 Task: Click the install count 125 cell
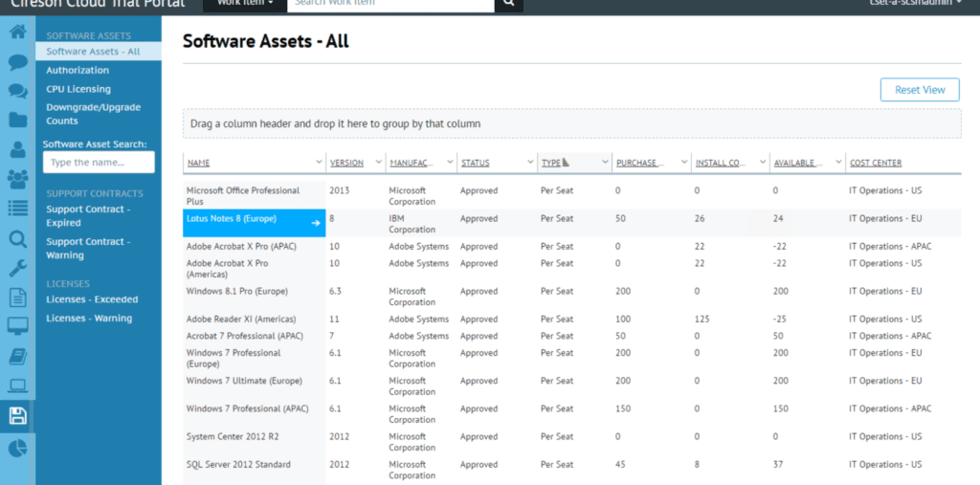pos(702,319)
